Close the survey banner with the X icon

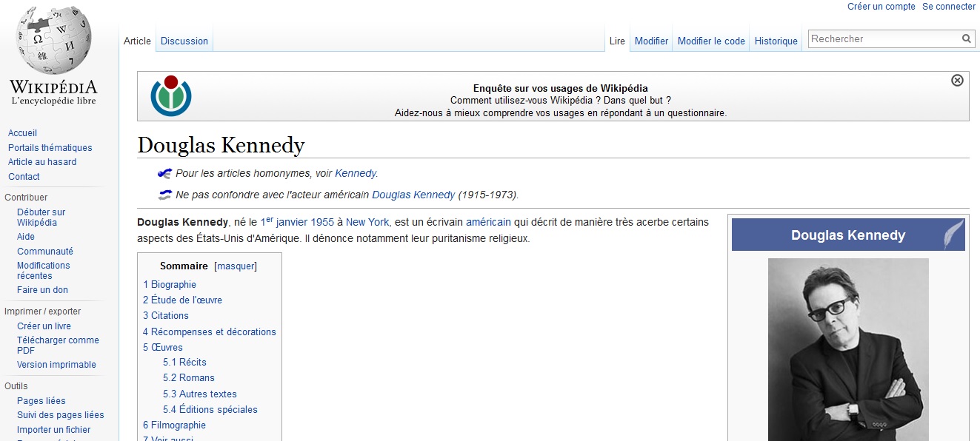point(957,80)
